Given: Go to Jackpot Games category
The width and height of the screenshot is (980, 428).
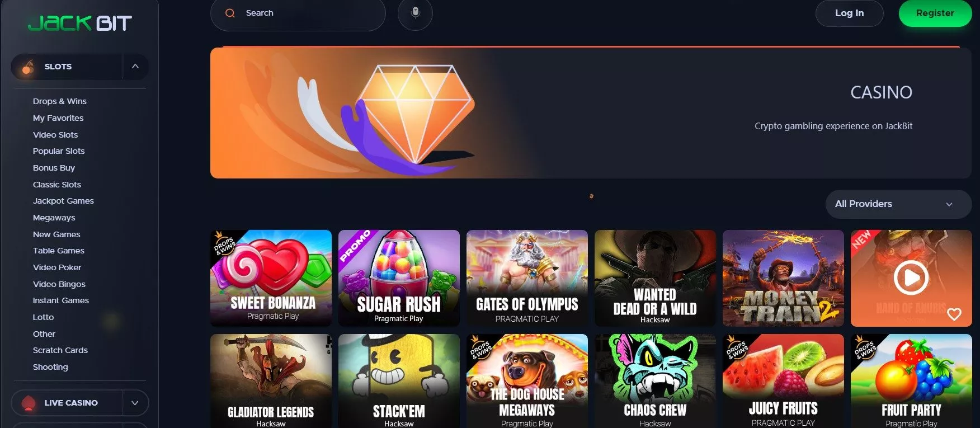Looking at the screenshot, I should (x=63, y=201).
